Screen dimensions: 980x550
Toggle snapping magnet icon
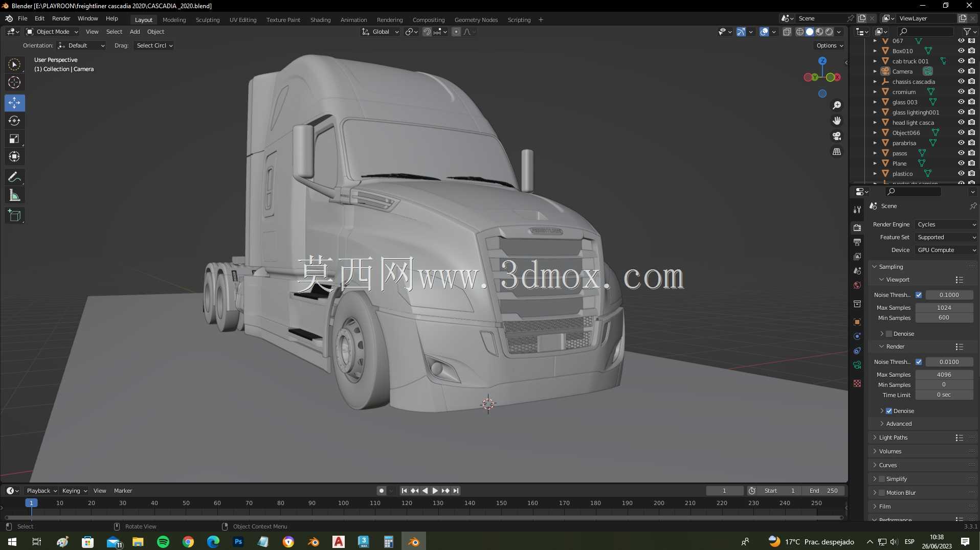click(x=427, y=32)
